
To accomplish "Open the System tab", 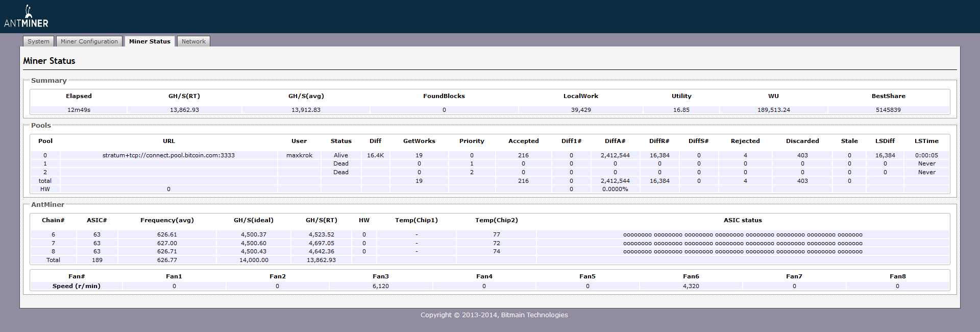I will (38, 41).
